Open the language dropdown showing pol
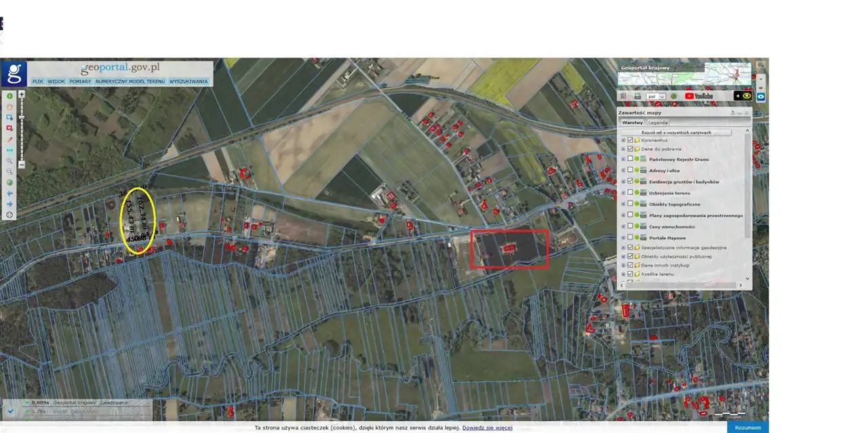Screen dimensions: 868x433 (x=656, y=96)
